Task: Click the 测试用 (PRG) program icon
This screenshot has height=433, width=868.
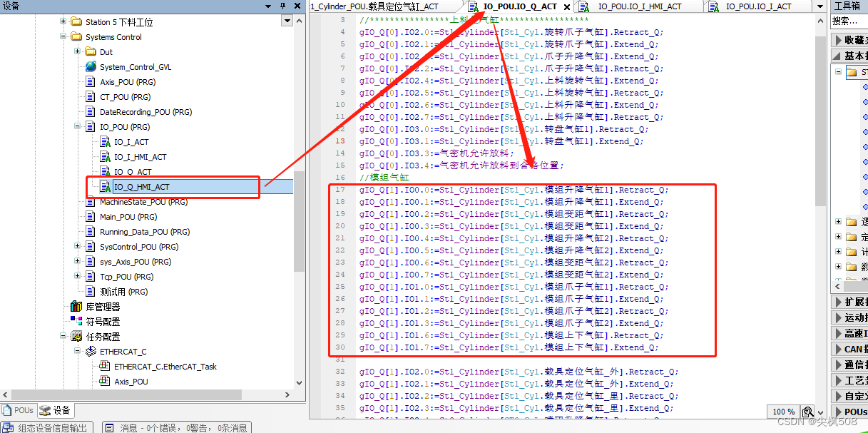Action: click(91, 291)
